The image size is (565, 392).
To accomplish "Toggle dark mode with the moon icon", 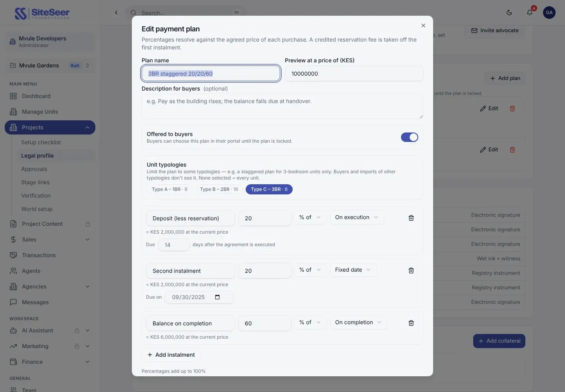I will tap(509, 13).
